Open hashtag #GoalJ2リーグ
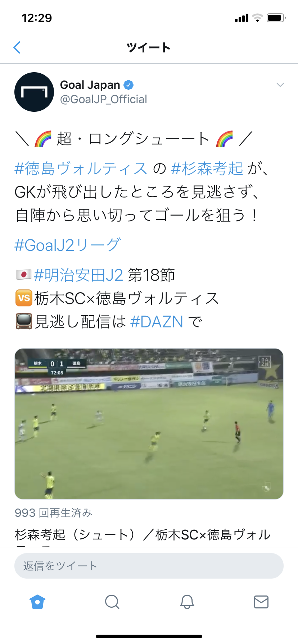The image size is (298, 644). point(68,245)
